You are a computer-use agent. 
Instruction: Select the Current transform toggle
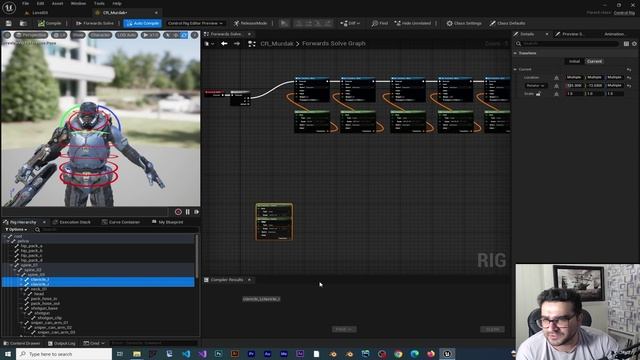[x=594, y=61]
